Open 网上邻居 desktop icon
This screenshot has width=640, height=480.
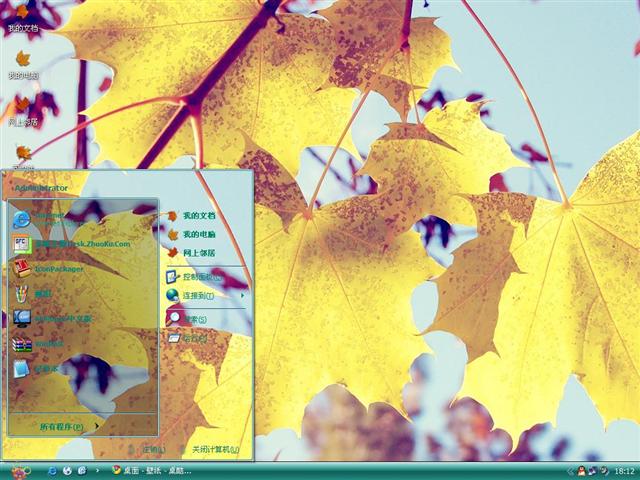tap(23, 111)
